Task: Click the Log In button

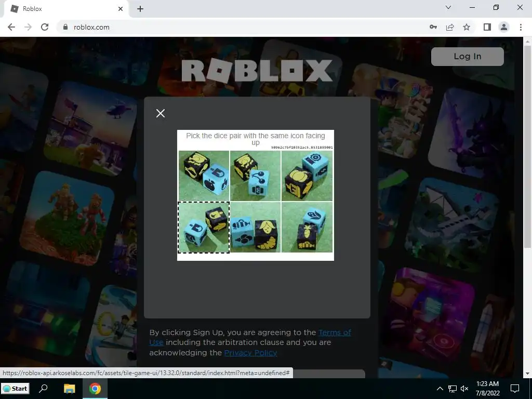Action: tap(468, 56)
